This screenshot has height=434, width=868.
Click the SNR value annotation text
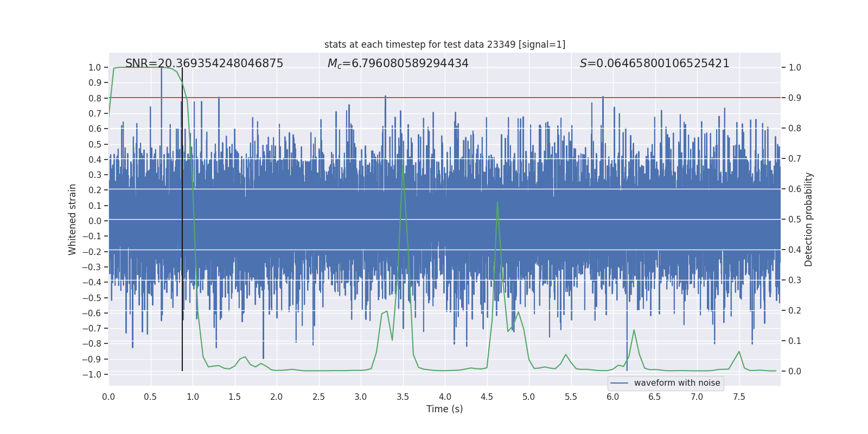(204, 63)
